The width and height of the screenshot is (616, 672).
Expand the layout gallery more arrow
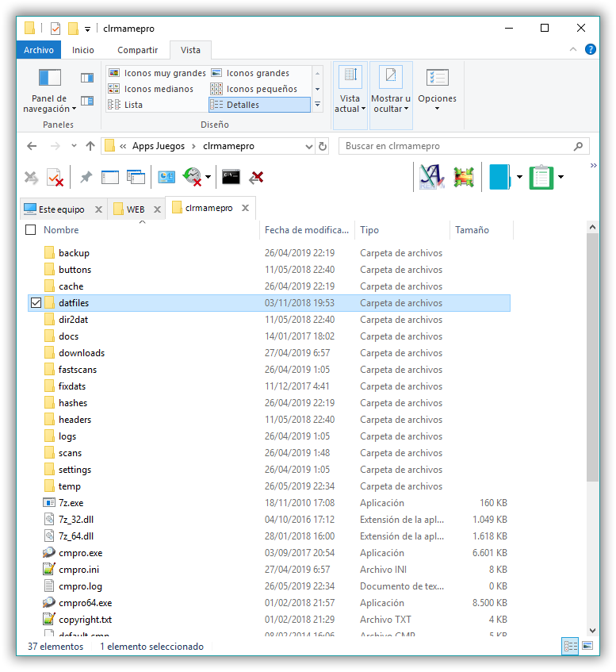pos(317,105)
